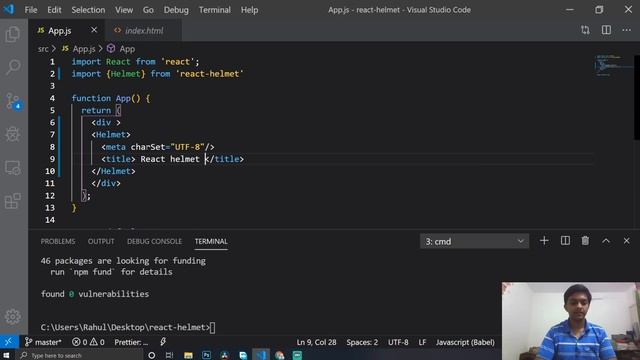
Task: Switch to the App.js editor tab
Action: click(59, 31)
